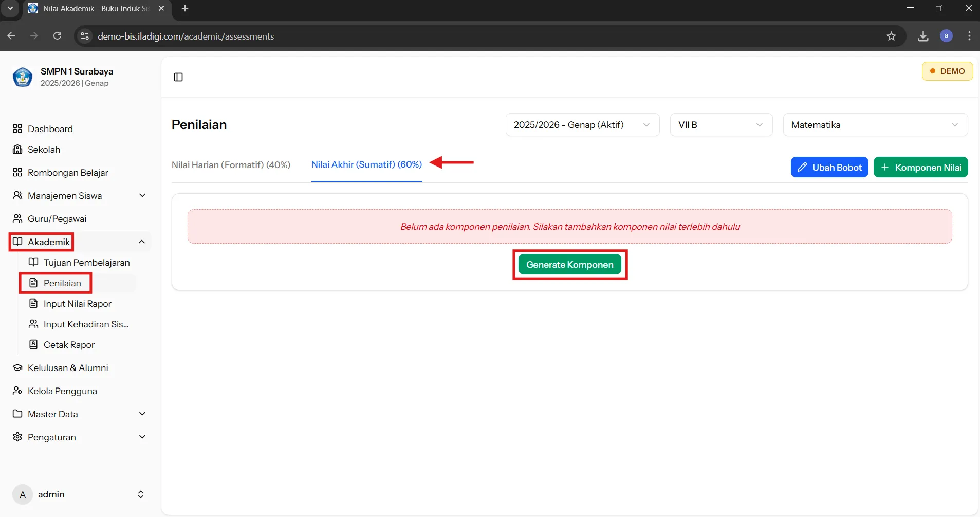
Task: Click the Input Kehadiran users icon
Action: (33, 324)
